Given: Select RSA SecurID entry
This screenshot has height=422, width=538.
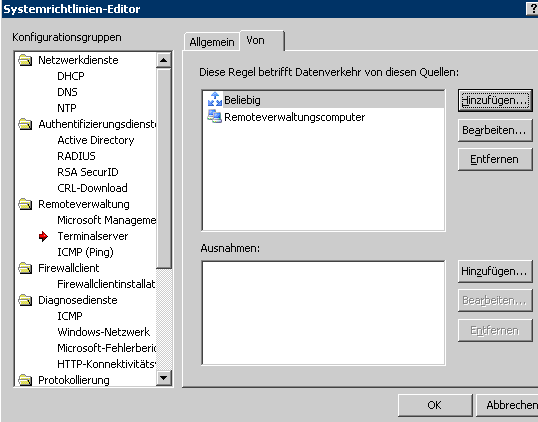Looking at the screenshot, I should coord(88,172).
